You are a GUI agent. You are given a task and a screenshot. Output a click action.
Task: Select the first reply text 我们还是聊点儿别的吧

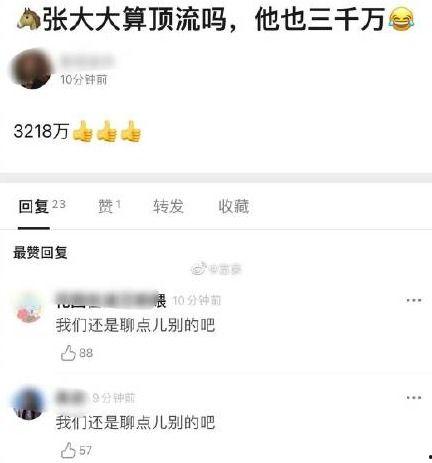pyautogui.click(x=135, y=325)
